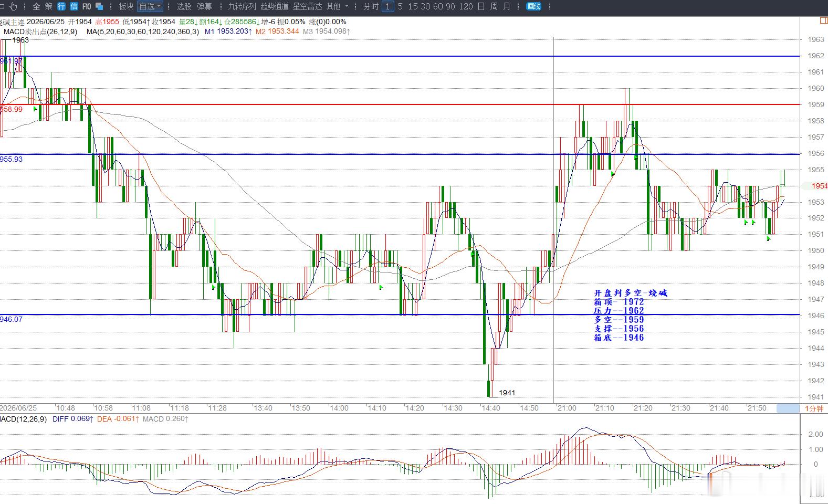Click the 21:00 time axis label

pyautogui.click(x=567, y=408)
